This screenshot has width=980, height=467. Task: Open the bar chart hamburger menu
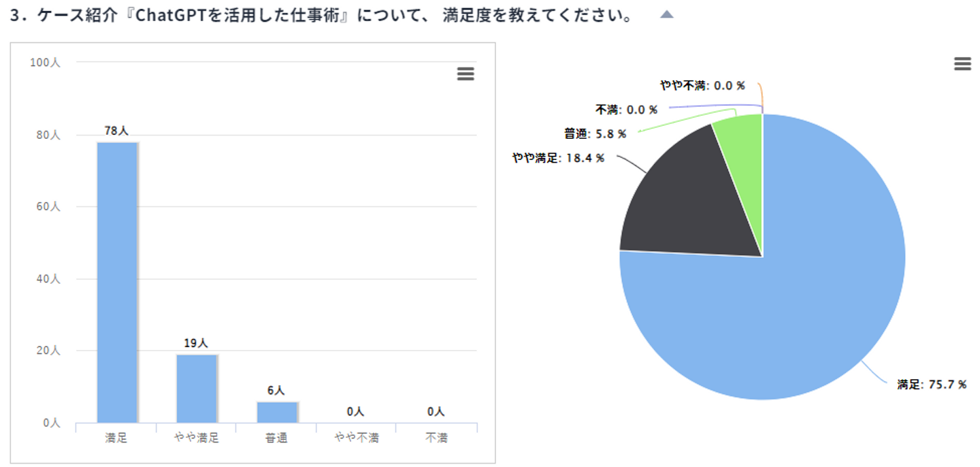465,74
